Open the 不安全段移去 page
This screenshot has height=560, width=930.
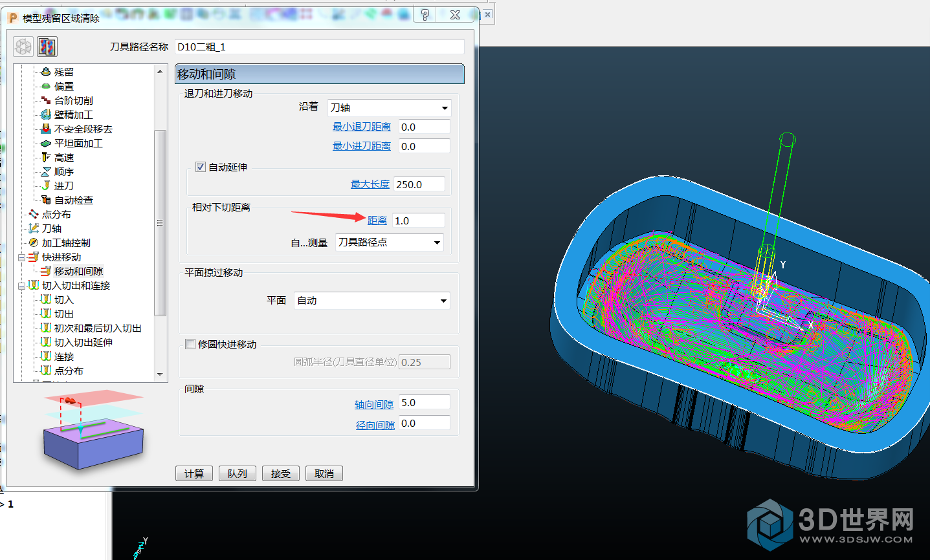coord(83,129)
